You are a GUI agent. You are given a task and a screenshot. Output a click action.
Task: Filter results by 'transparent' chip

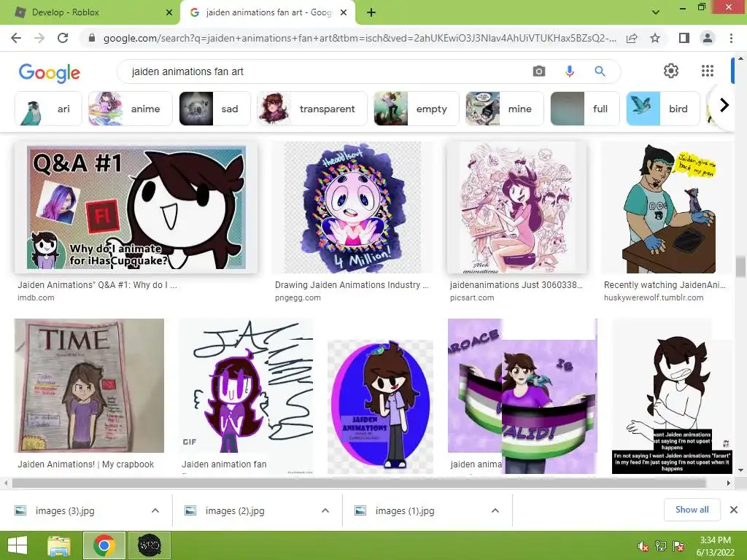tap(311, 109)
